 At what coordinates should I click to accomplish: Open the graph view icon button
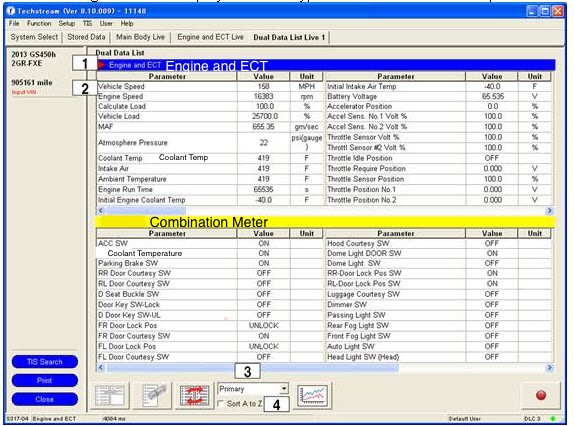pos(312,396)
